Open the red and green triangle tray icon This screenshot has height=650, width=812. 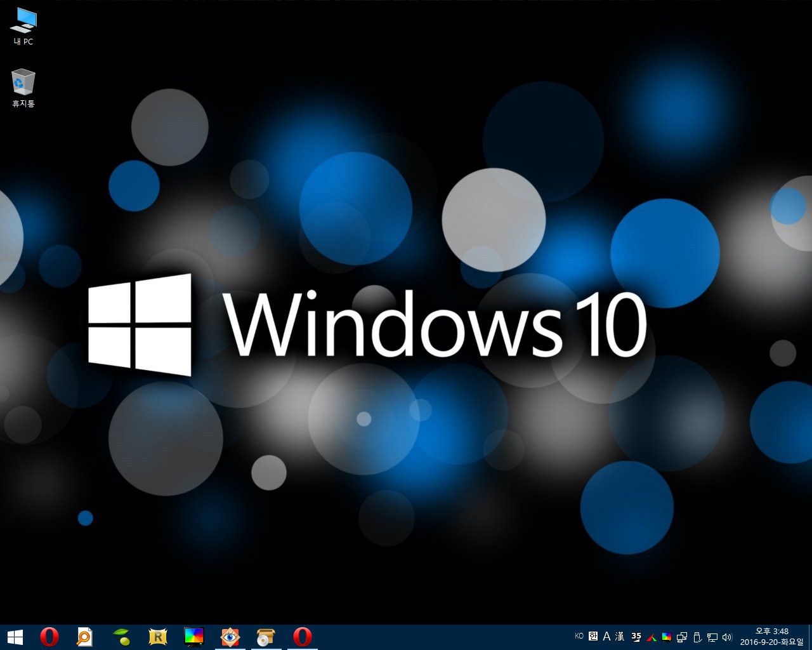pyautogui.click(x=651, y=637)
